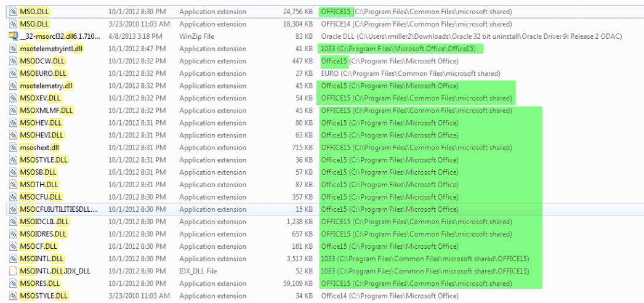Click the 24,756 KB size value
The image size is (644, 303).
(298, 12)
